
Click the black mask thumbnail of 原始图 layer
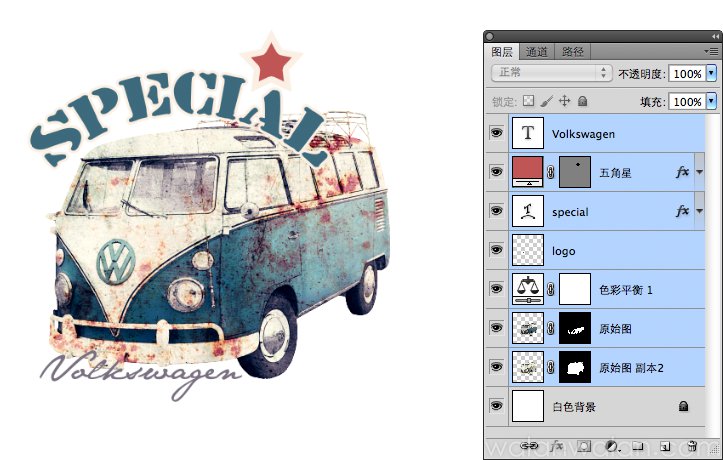tap(574, 328)
